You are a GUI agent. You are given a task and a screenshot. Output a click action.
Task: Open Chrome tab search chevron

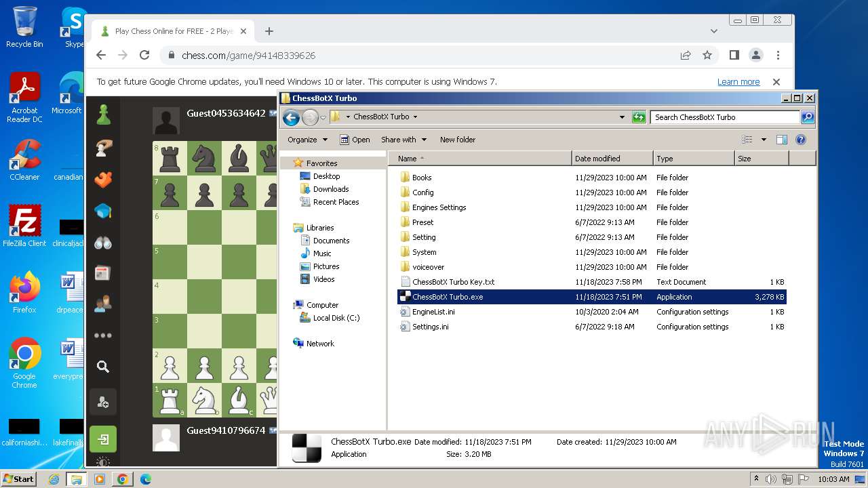click(714, 31)
